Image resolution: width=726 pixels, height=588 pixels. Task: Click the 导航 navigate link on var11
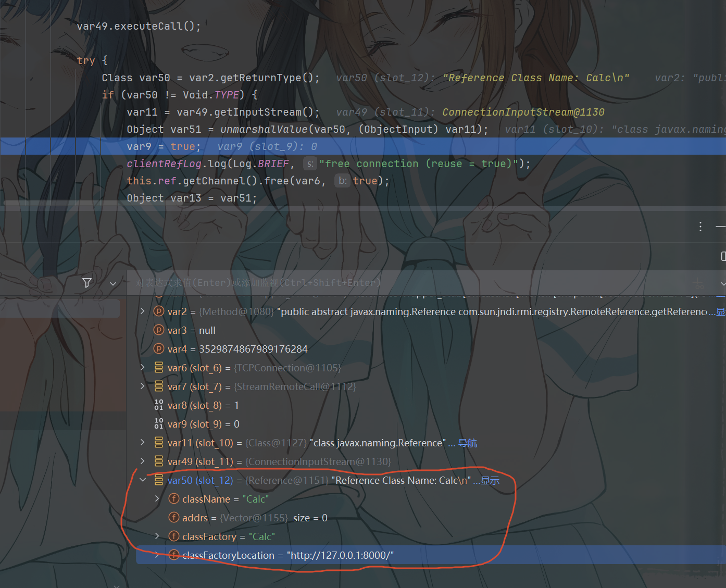point(468,443)
